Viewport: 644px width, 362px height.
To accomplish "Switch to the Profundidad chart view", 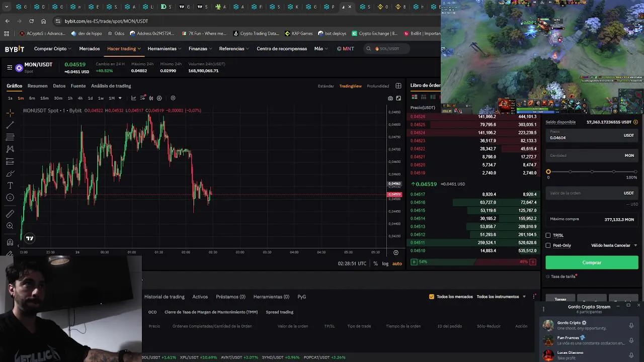I will 378,86.
